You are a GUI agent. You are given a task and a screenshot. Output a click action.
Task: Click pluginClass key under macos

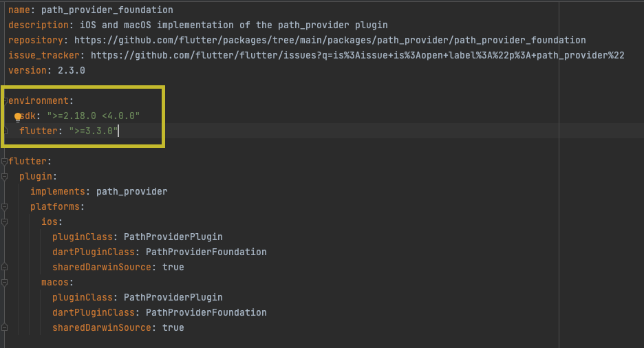[x=82, y=298]
